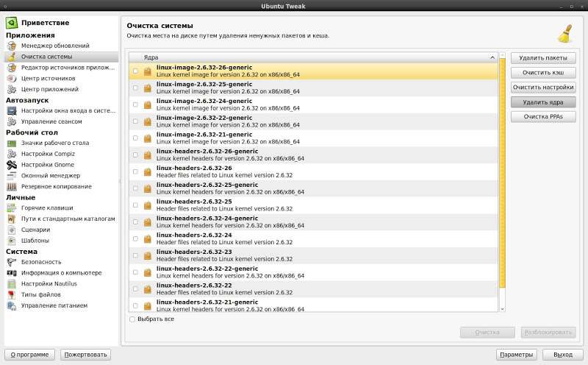Collapse the Ядра list header arrow
588x365 pixels.
[x=492, y=57]
